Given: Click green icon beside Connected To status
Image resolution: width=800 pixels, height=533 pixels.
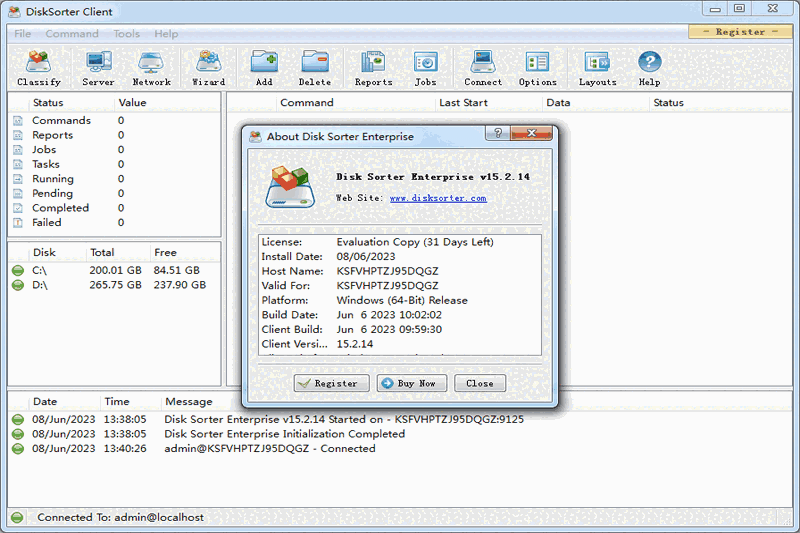Looking at the screenshot, I should pos(17,518).
